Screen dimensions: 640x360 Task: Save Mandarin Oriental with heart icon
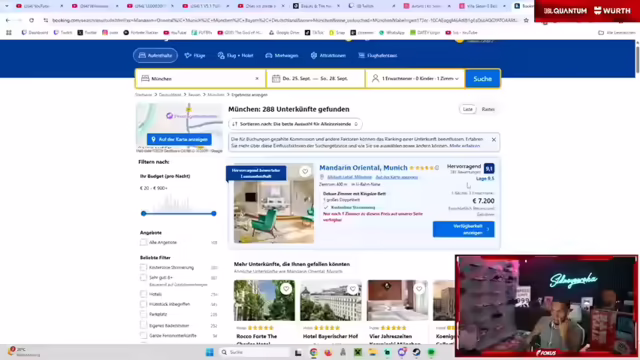pyautogui.click(x=305, y=171)
